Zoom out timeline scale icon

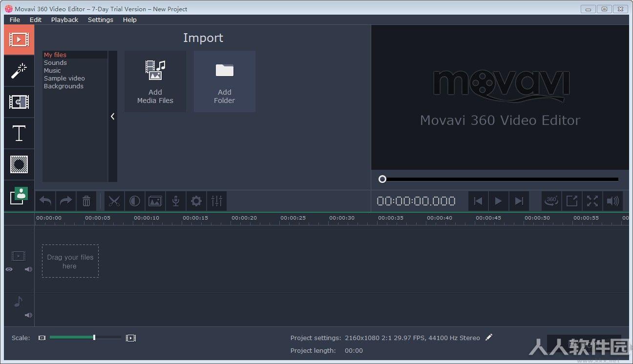coord(42,338)
